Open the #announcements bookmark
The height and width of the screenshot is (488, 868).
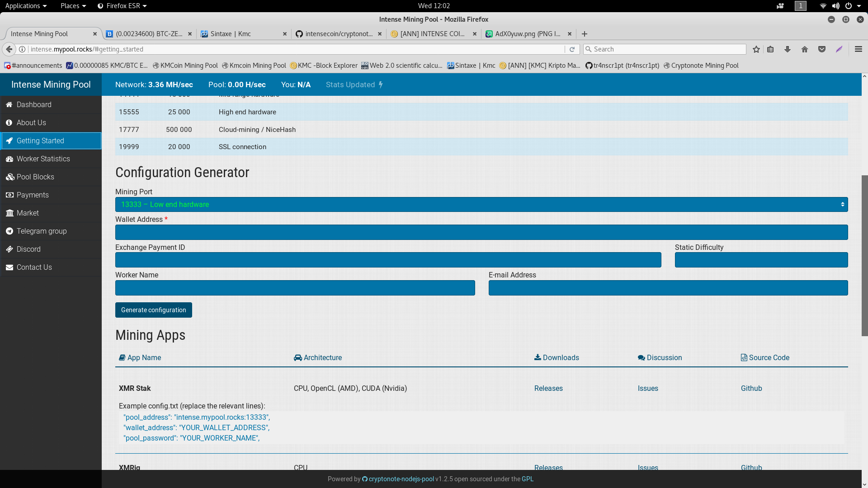point(33,66)
